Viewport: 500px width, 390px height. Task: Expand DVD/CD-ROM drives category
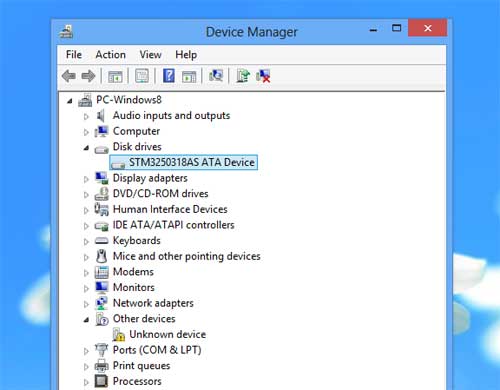click(86, 195)
